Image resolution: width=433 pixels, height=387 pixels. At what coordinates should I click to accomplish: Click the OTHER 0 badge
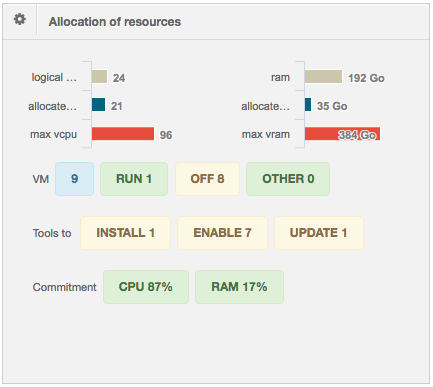tap(288, 179)
